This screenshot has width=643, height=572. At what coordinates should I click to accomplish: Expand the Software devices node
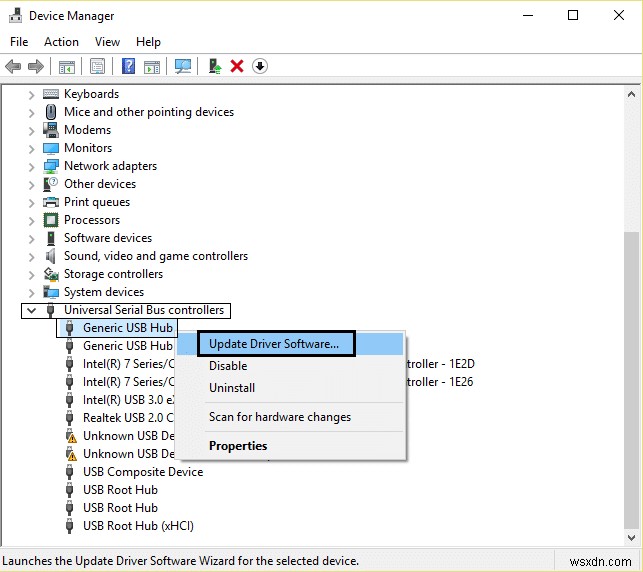tap(31, 239)
